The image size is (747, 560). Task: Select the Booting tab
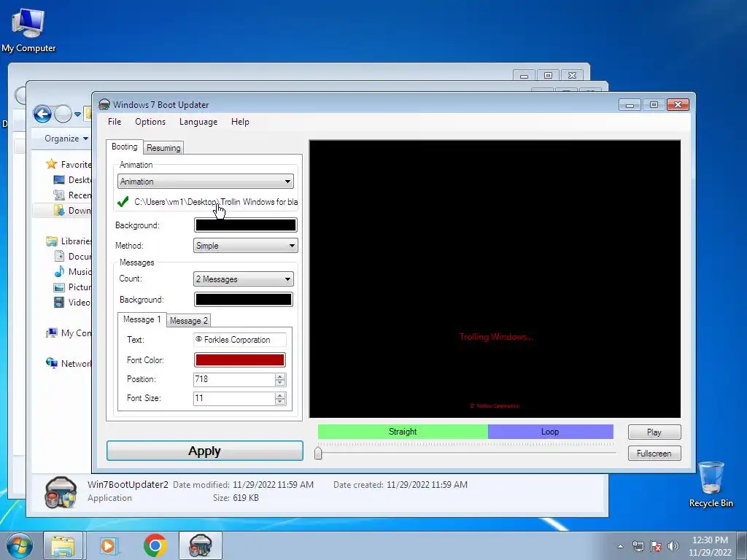124,147
